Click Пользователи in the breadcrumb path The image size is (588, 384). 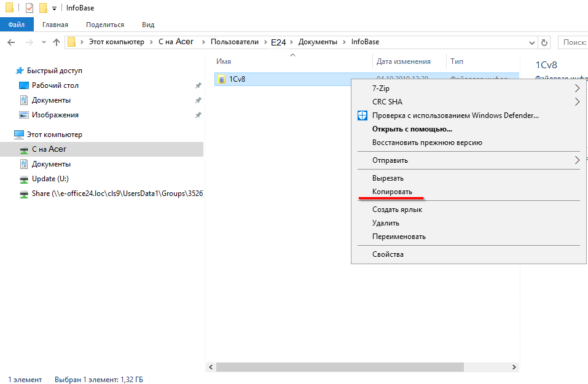(x=234, y=42)
